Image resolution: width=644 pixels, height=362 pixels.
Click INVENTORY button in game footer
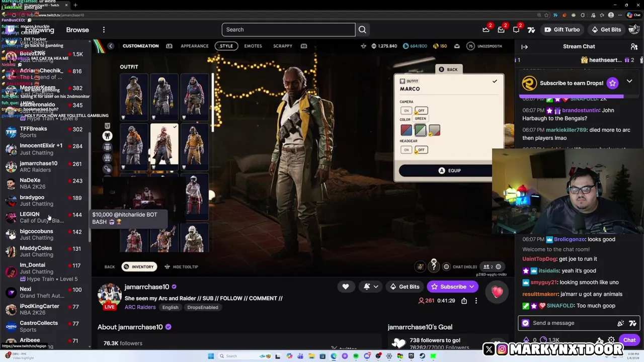pos(138,267)
